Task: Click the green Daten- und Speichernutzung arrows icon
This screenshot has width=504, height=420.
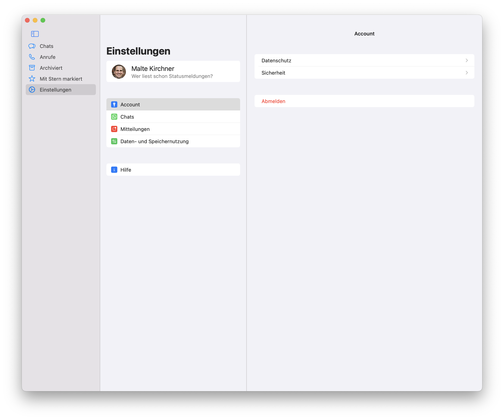Action: (114, 141)
